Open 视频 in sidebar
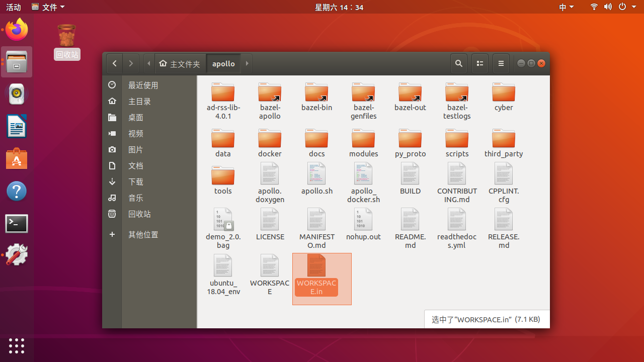 pos(149,133)
